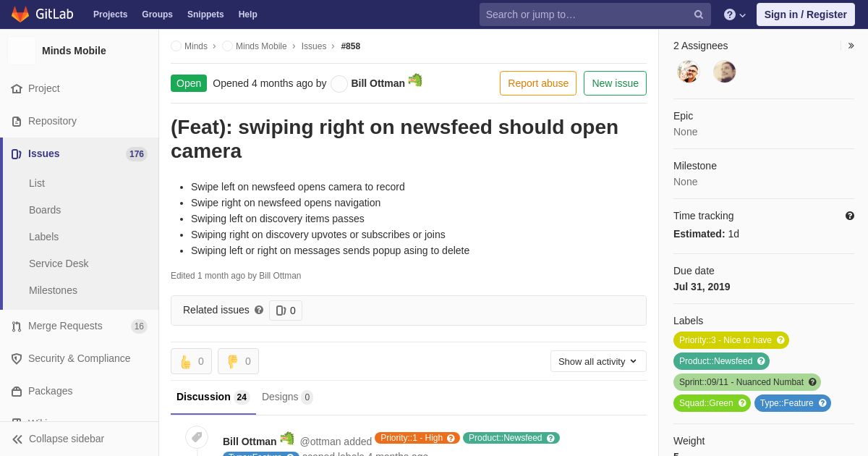The image size is (868, 456).
Task: Click the crocodile emoji after header author name
Action: click(415, 80)
